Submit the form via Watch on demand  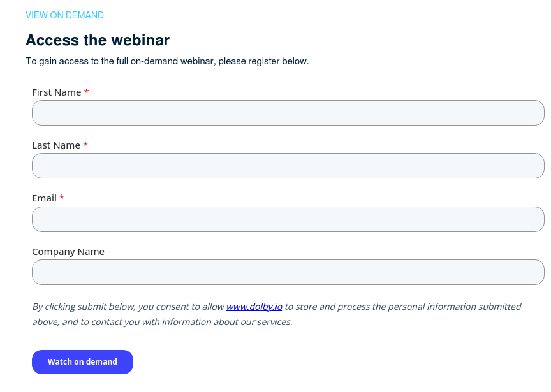pos(82,361)
